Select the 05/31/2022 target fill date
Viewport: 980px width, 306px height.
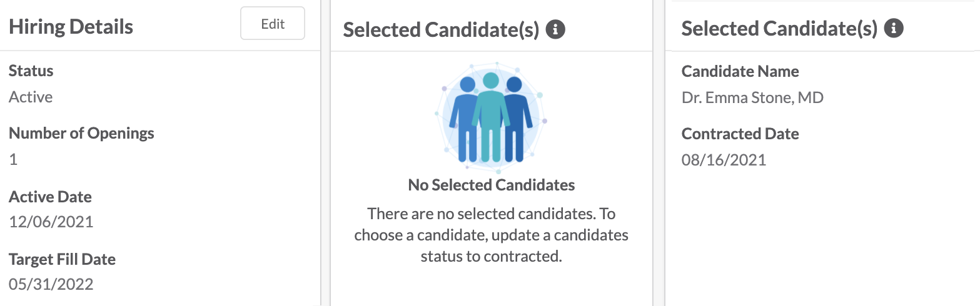click(x=51, y=285)
